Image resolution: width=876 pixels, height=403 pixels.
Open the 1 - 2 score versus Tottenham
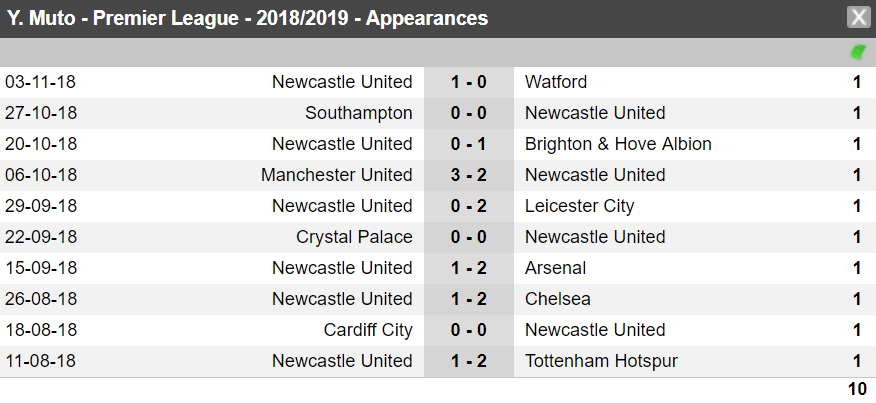pyautogui.click(x=469, y=361)
